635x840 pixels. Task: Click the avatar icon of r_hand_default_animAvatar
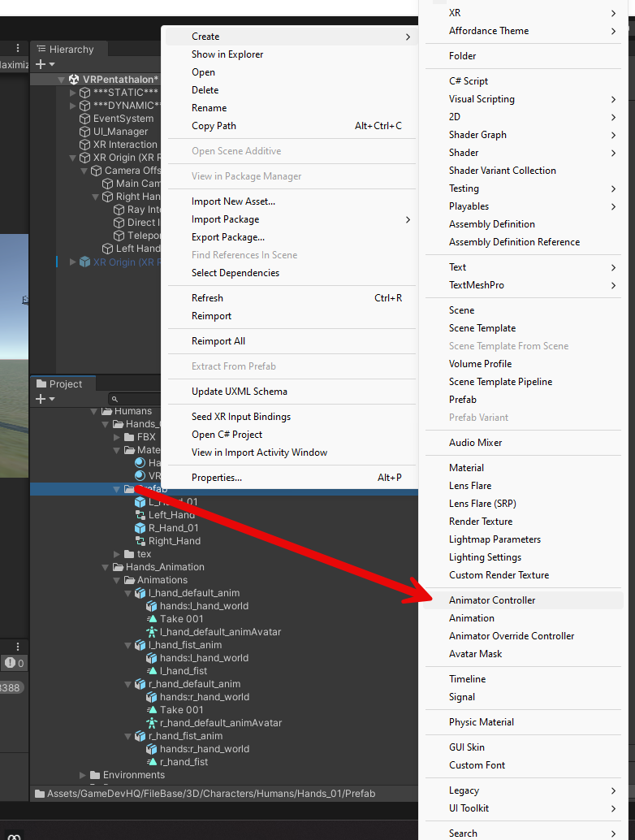pos(152,723)
